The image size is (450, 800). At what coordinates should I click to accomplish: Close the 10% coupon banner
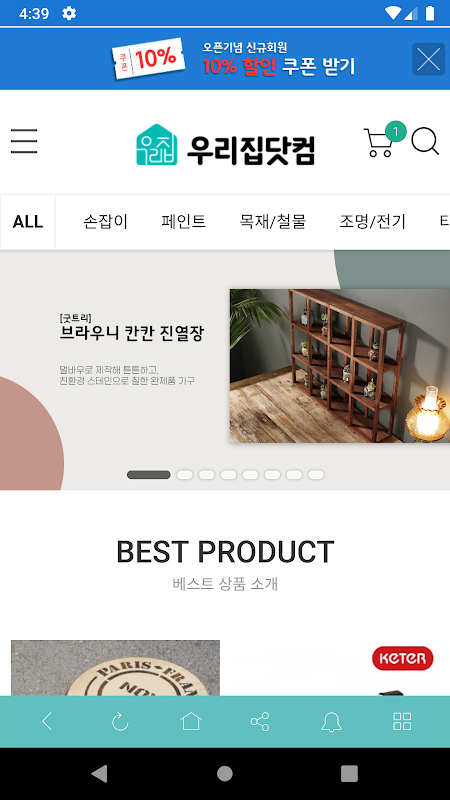point(428,59)
